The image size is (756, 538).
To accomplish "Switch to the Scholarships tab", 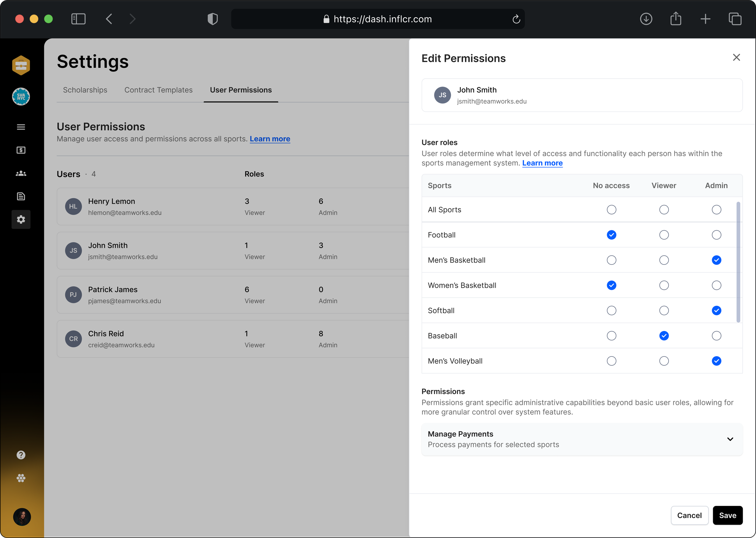I will click(x=85, y=90).
